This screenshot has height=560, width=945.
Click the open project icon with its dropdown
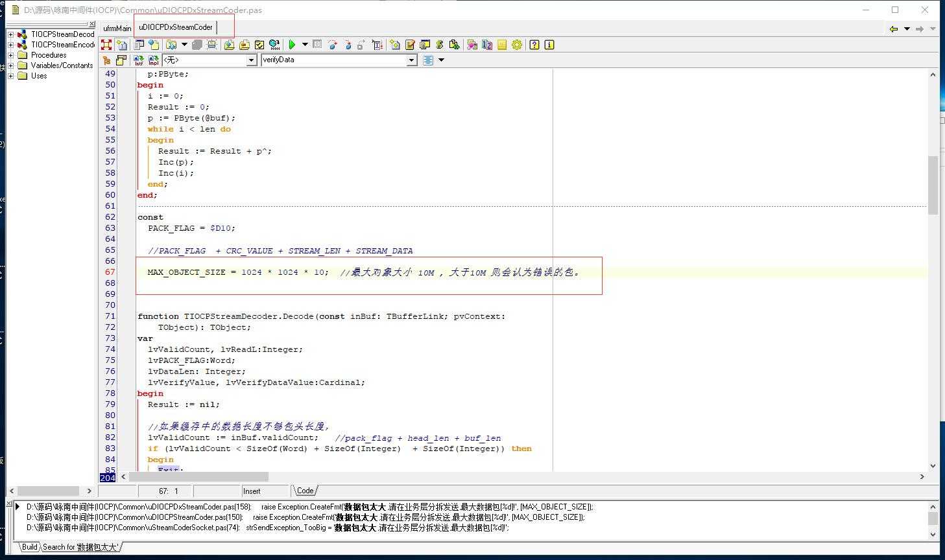pyautogui.click(x=171, y=45)
